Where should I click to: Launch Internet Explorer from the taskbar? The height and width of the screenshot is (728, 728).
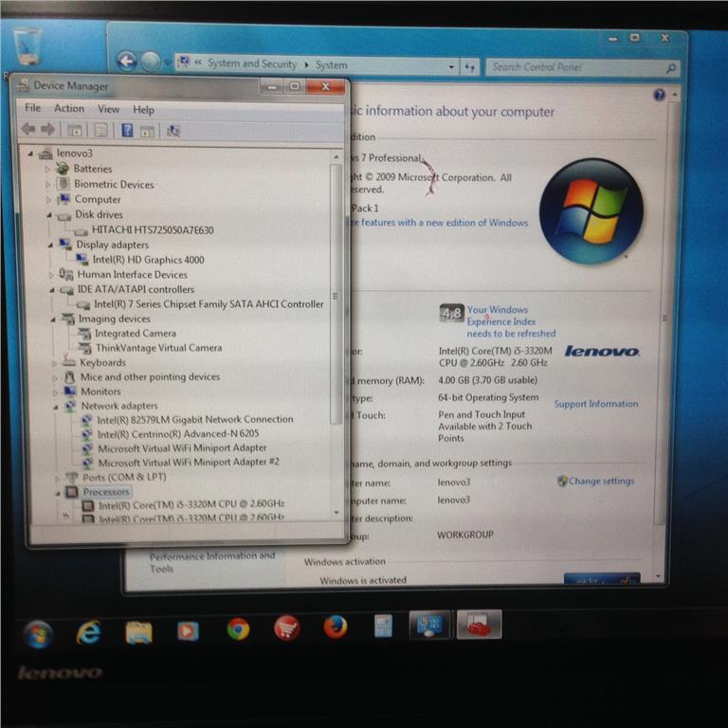(x=88, y=632)
